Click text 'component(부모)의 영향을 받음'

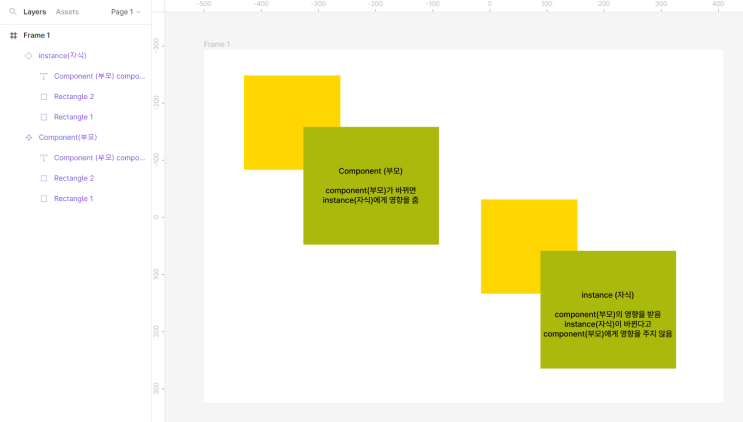point(607,314)
